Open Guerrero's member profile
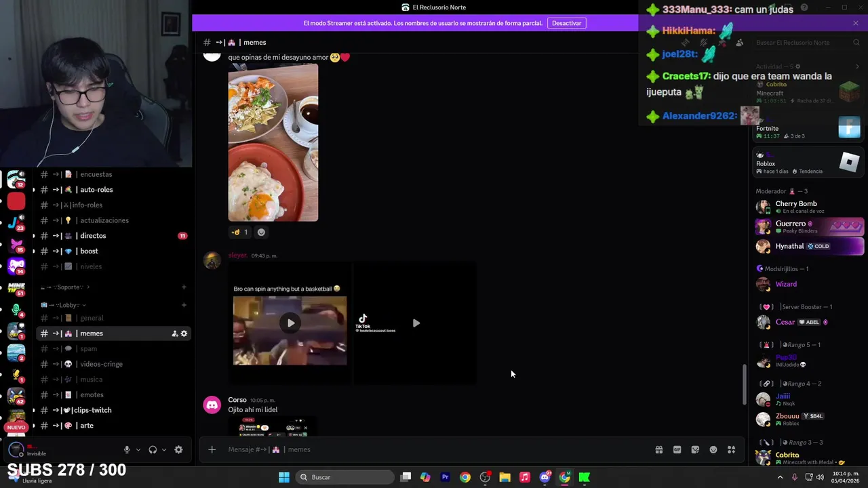The image size is (868, 488). coord(810,226)
